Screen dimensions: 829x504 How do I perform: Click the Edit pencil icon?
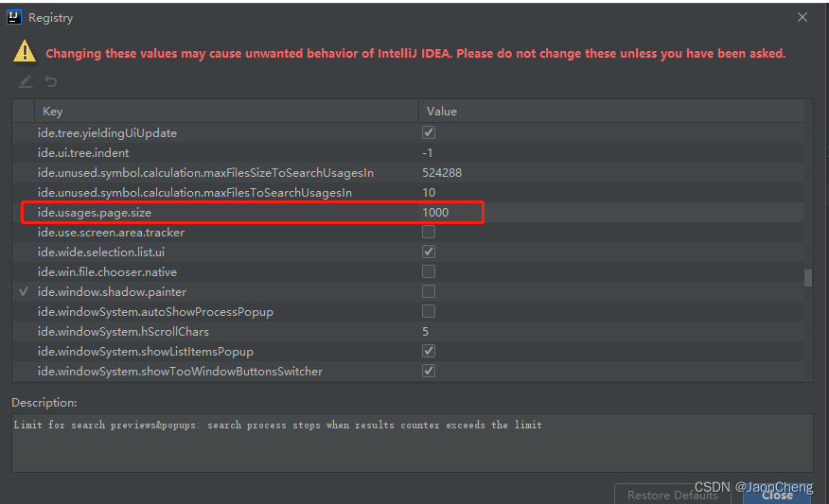click(26, 81)
